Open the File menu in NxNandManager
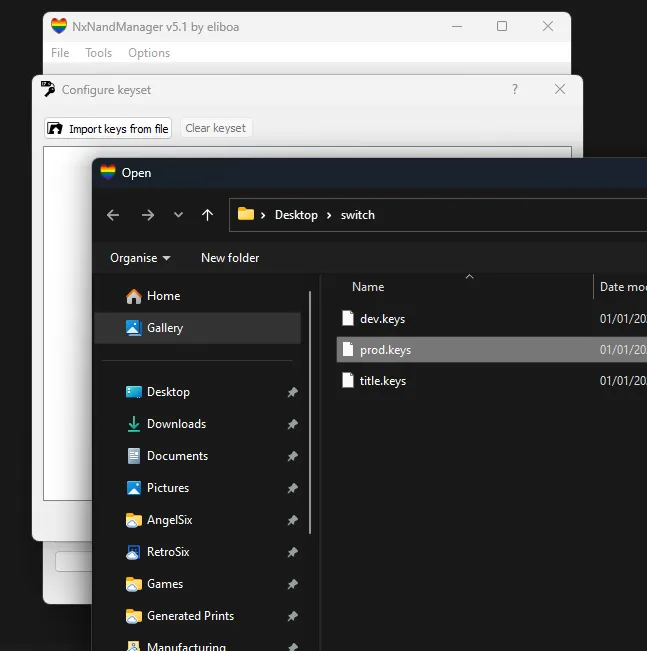This screenshot has height=651, width=647. 60,53
